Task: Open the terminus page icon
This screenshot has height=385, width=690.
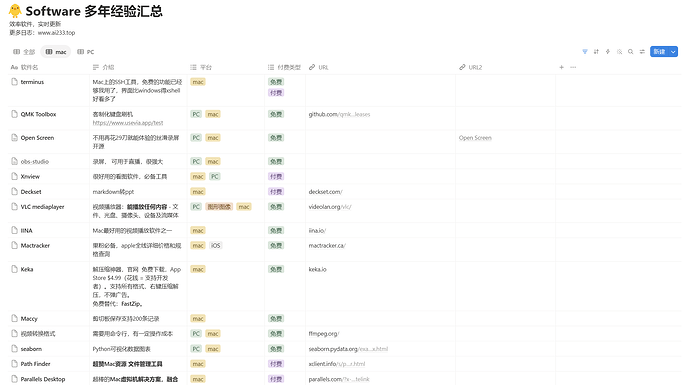Action: (x=15, y=82)
